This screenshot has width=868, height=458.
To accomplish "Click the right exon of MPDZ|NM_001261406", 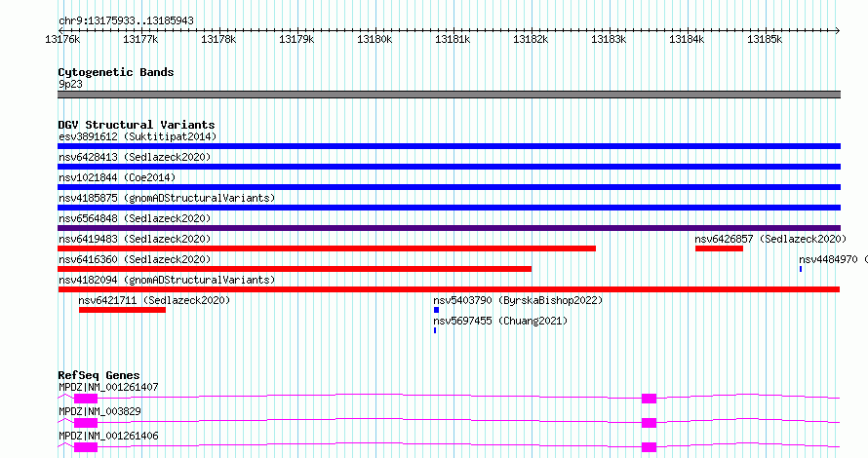I will (x=649, y=447).
